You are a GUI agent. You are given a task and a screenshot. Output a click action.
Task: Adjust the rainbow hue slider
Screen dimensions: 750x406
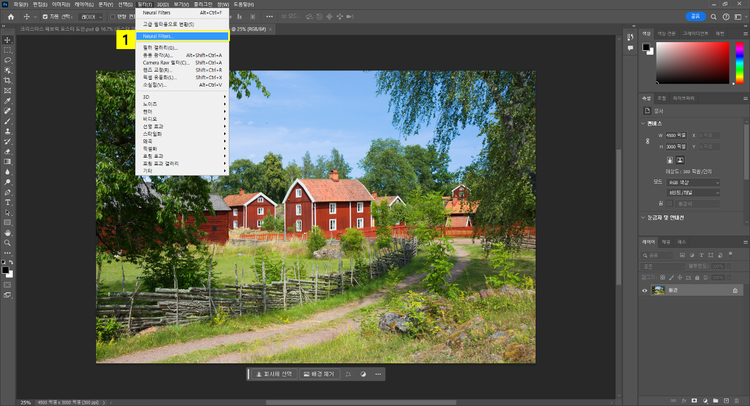tap(739, 63)
